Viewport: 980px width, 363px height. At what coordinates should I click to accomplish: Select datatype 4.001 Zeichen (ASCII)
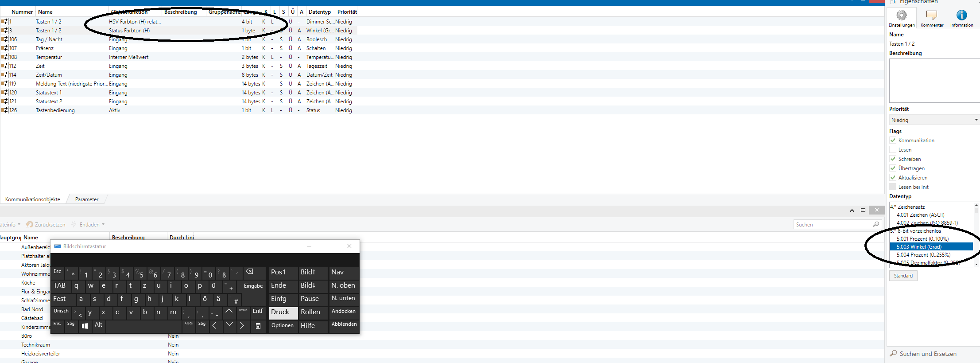pos(920,215)
